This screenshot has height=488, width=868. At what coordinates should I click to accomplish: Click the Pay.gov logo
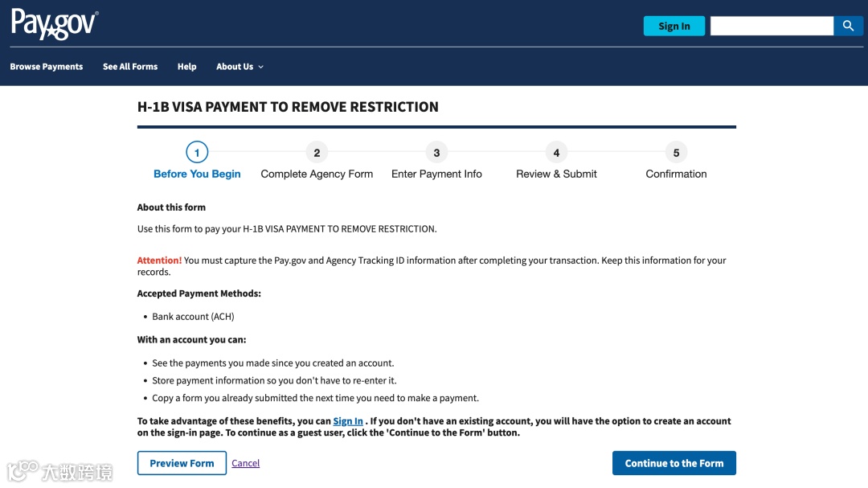click(55, 24)
